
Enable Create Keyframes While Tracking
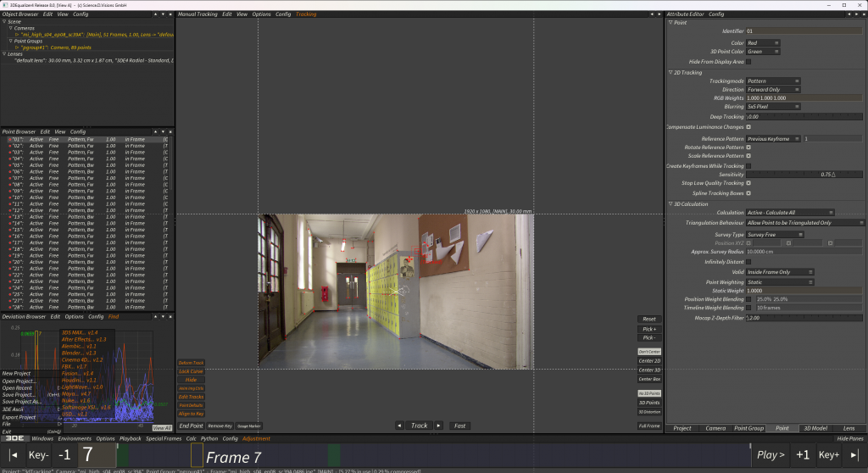pos(748,166)
